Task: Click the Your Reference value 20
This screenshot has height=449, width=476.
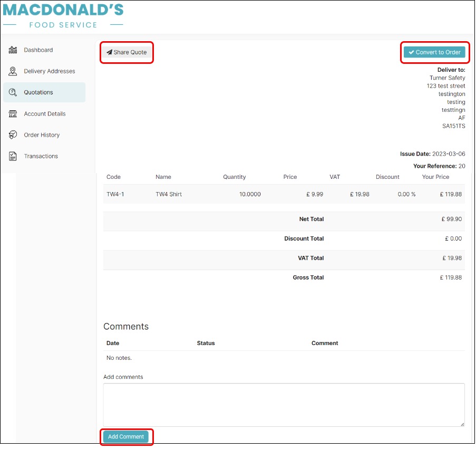Action: tap(461, 166)
